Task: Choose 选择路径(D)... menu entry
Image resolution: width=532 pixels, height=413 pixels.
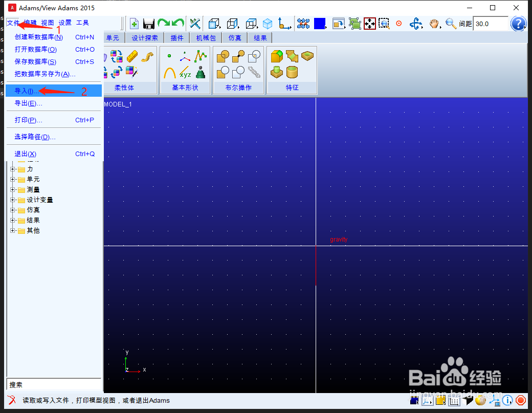Action: [x=54, y=137]
